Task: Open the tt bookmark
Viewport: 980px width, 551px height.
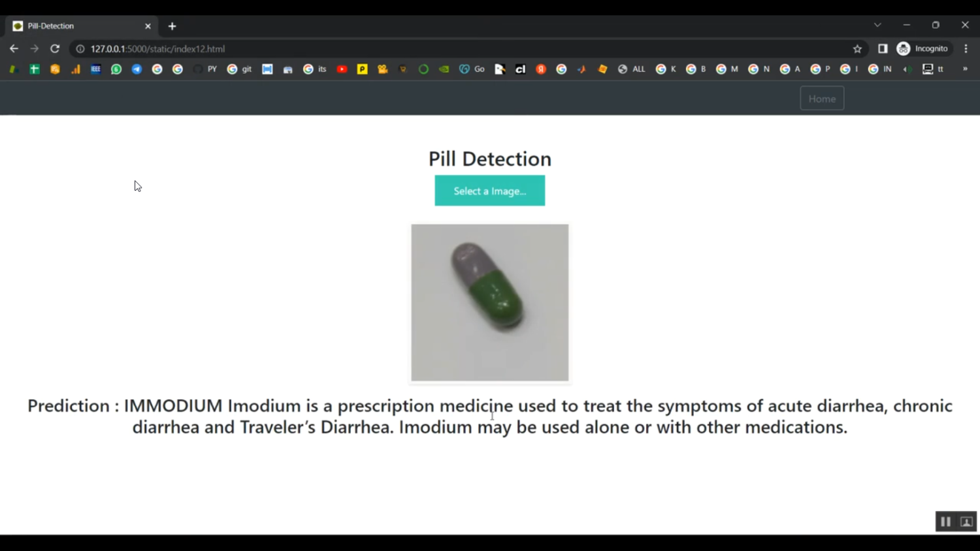Action: 933,69
